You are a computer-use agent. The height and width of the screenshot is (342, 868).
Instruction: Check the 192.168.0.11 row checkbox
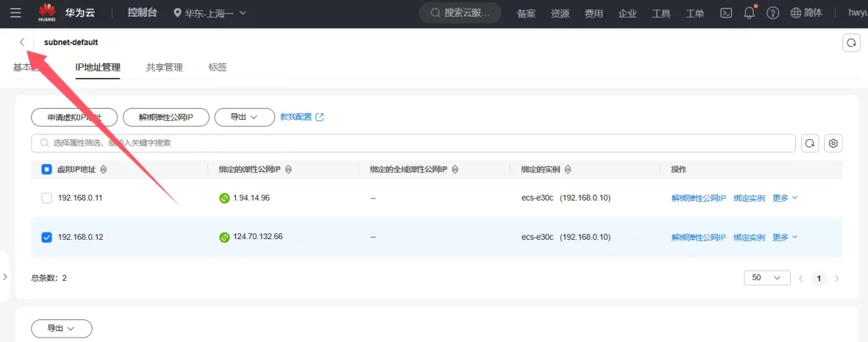(47, 198)
